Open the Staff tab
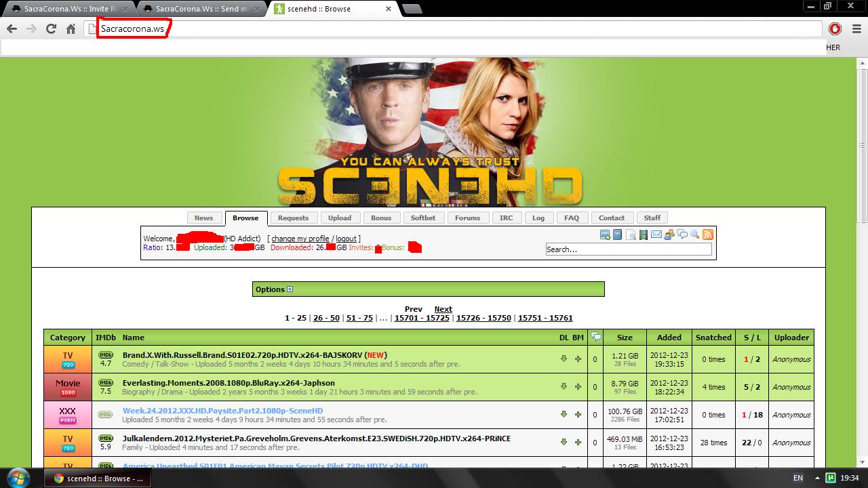This screenshot has width=868, height=488. (x=652, y=218)
